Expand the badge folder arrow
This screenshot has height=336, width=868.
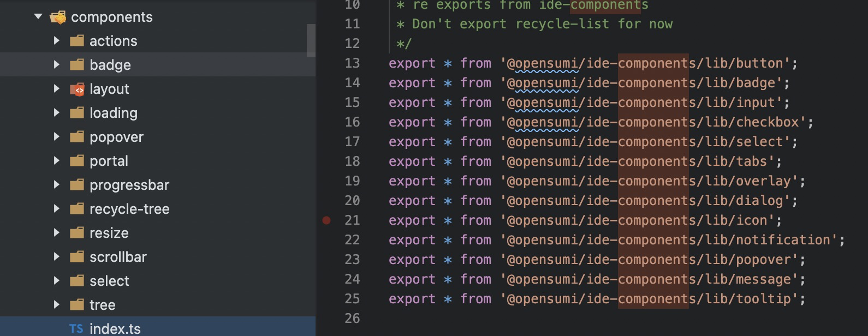(x=56, y=65)
